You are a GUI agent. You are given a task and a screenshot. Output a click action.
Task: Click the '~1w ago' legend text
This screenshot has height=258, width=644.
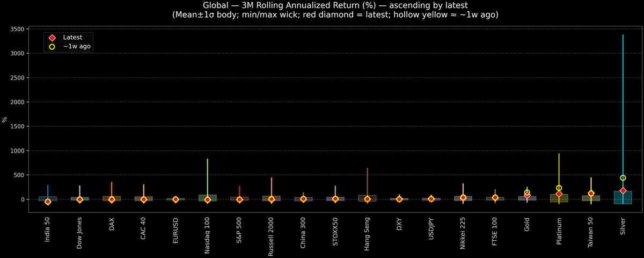click(77, 47)
